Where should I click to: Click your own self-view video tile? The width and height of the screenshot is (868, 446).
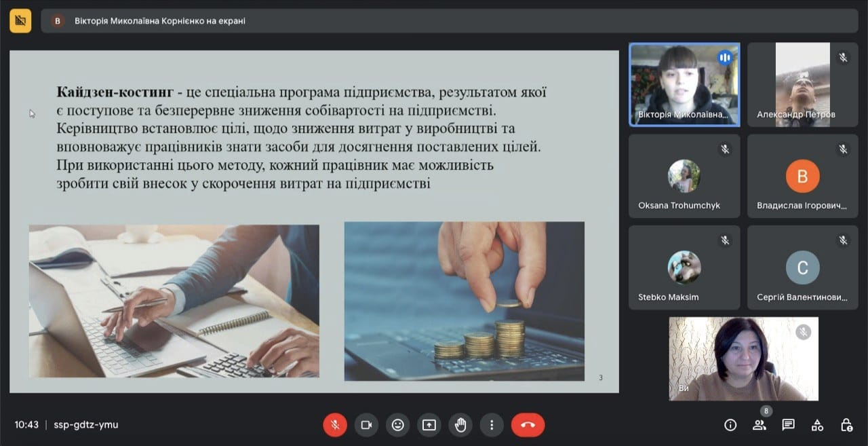pyautogui.click(x=744, y=358)
